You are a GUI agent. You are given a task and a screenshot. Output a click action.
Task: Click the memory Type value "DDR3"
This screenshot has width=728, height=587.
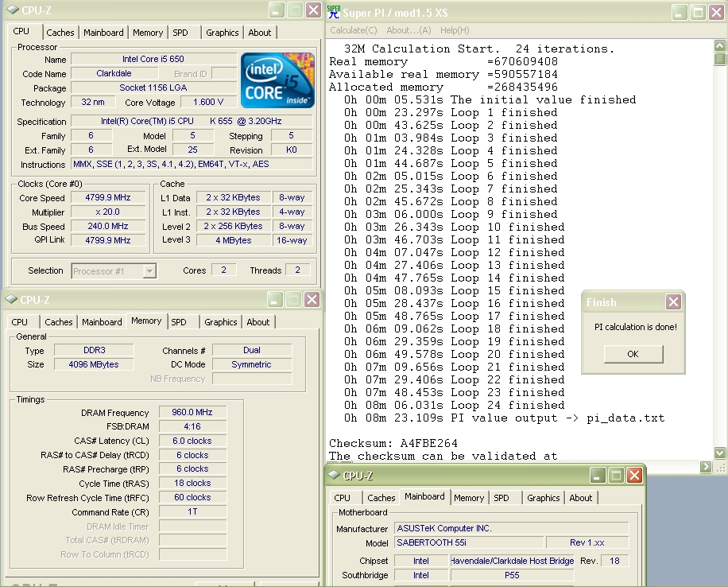tap(95, 350)
